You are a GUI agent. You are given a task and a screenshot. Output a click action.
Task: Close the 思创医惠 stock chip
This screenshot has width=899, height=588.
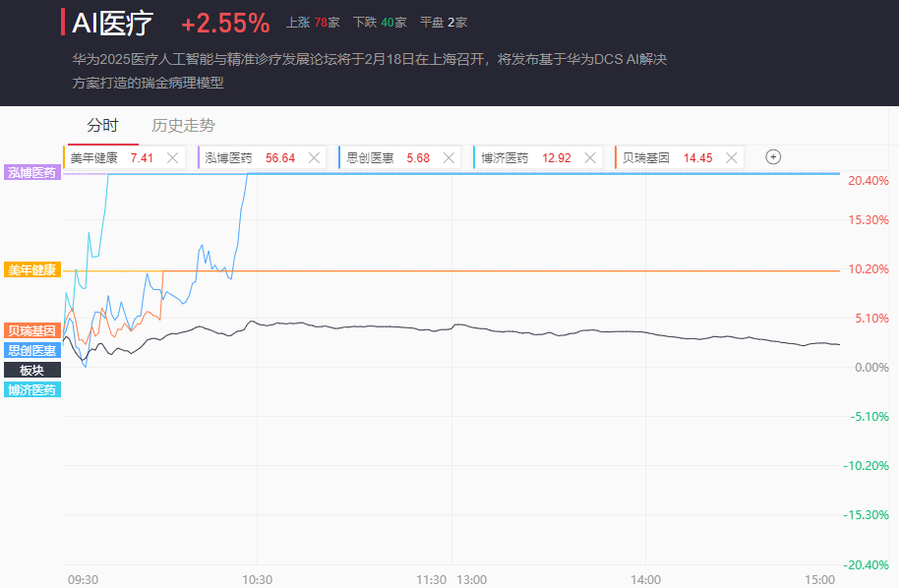pyautogui.click(x=449, y=157)
